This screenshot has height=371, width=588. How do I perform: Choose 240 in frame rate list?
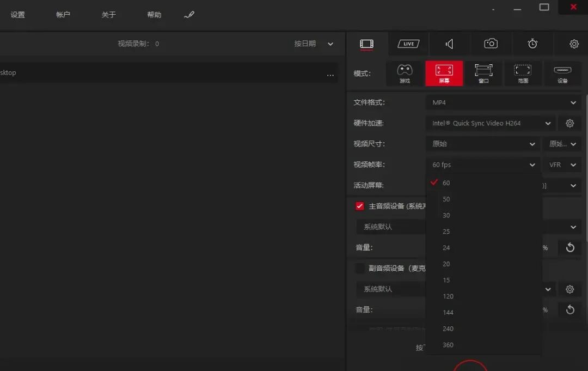pyautogui.click(x=484, y=329)
